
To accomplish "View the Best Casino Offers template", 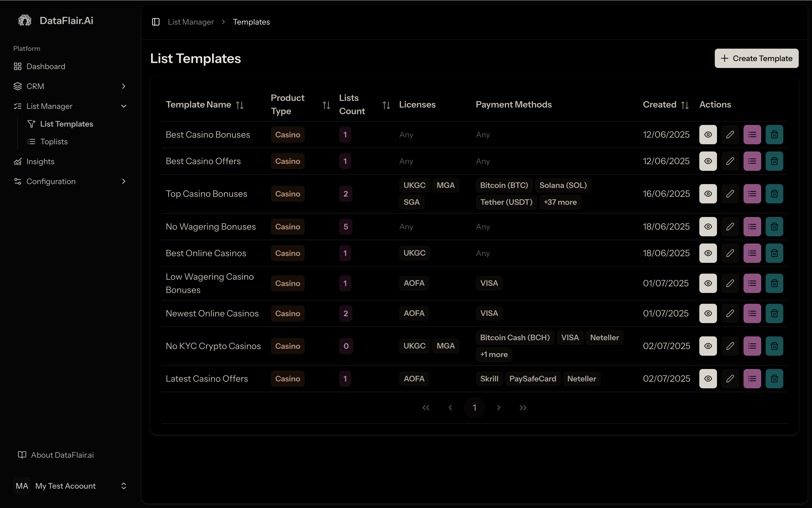I will click(708, 161).
